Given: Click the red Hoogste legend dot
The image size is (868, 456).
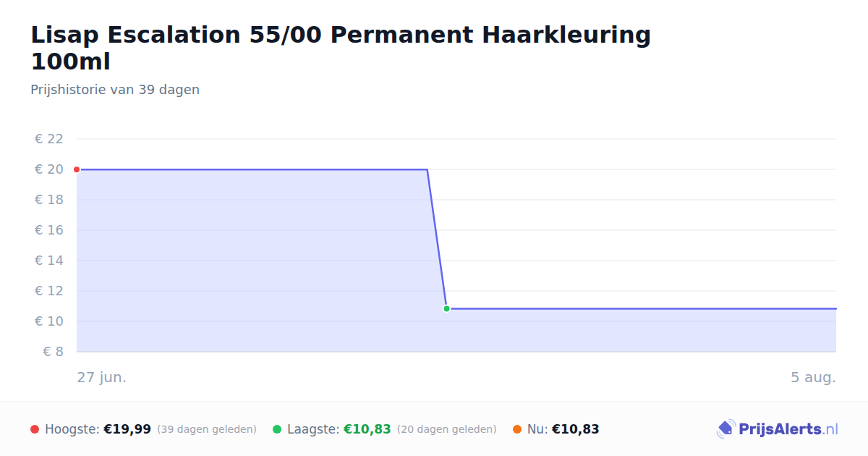Looking at the screenshot, I should tap(35, 429).
